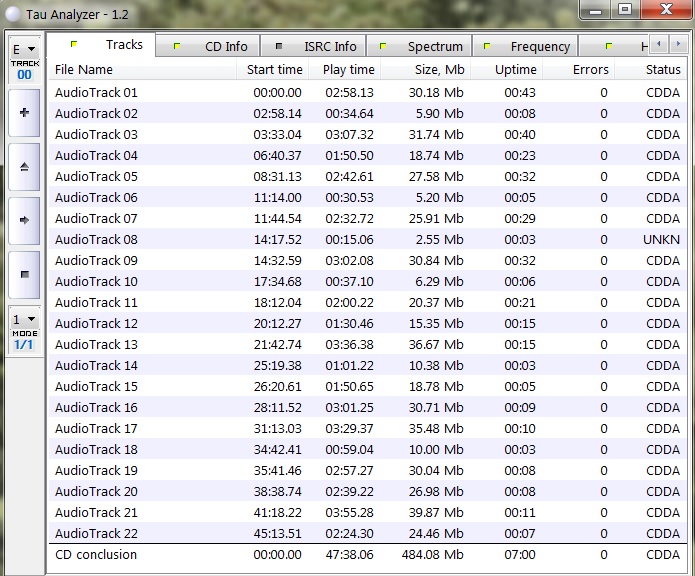The height and width of the screenshot is (576, 695).
Task: Select the AudioTrack 08 row
Action: tap(96, 240)
